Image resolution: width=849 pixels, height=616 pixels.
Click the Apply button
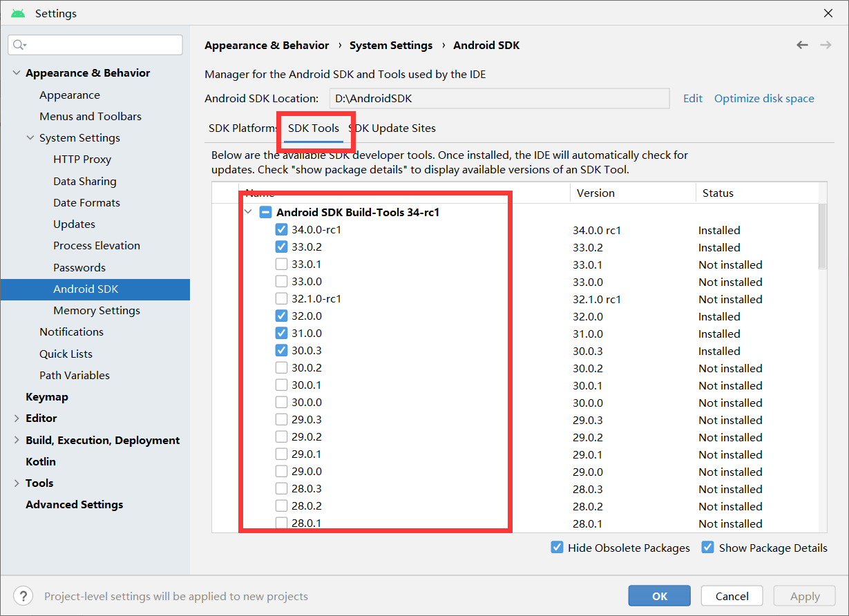tap(805, 596)
